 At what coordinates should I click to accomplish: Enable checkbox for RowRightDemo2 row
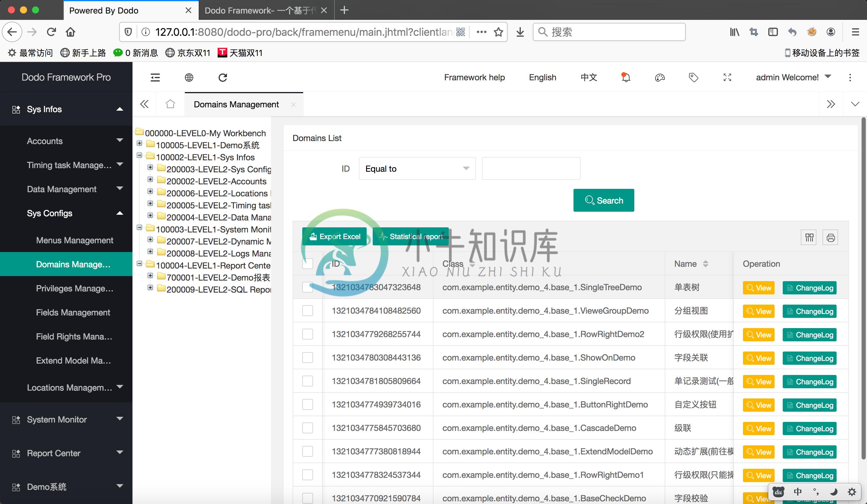[308, 335]
